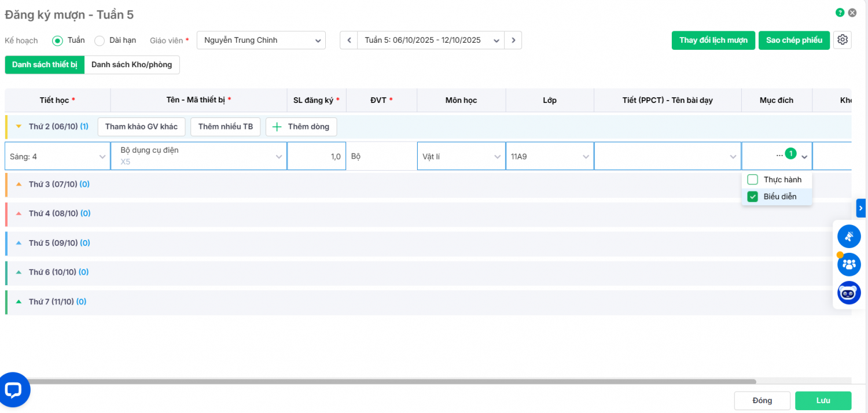Expand the blue right side panel arrow
868x413 pixels.
pyautogui.click(x=861, y=208)
